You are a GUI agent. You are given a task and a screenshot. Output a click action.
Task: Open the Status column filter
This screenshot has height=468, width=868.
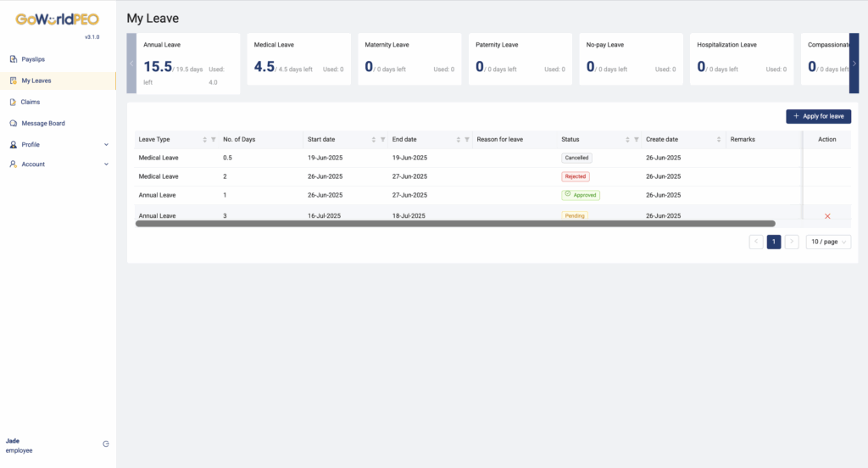(637, 139)
